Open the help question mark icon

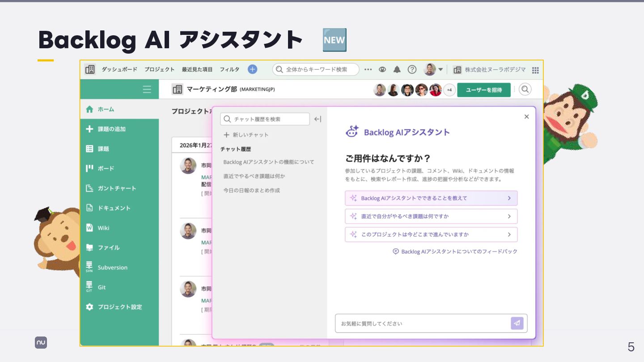[x=412, y=69]
